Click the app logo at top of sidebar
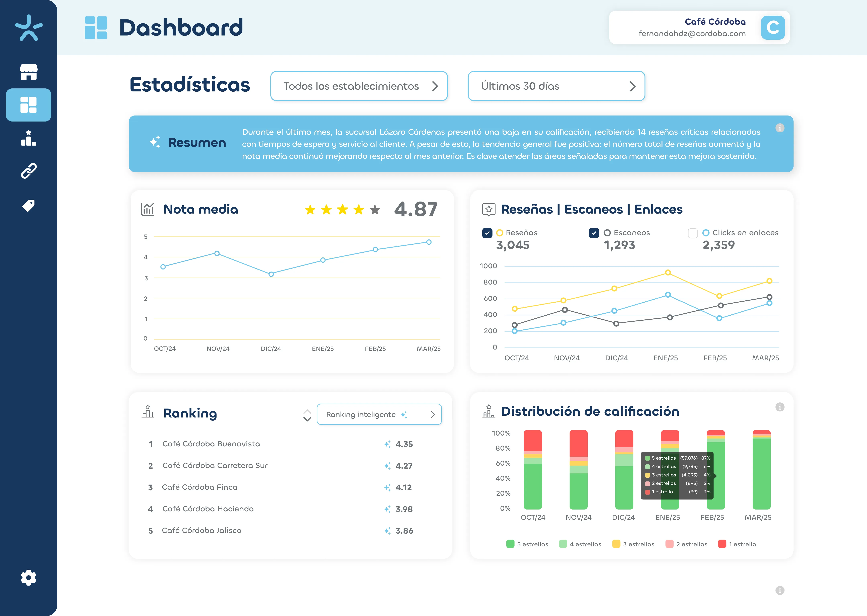This screenshot has width=867, height=616. [x=29, y=28]
